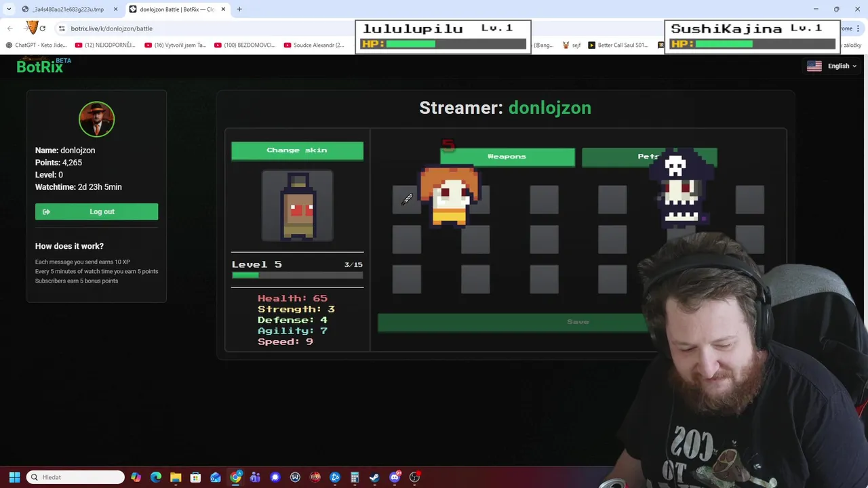The width and height of the screenshot is (868, 488).
Task: Close the _3a4s480ao21e683g223u.tmp tab
Action: [x=115, y=9]
